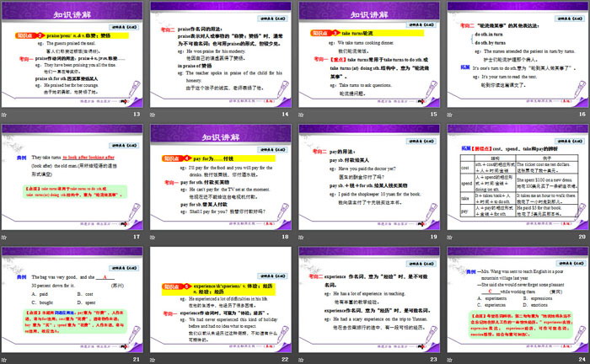This screenshot has width=590, height=364.
Task: Click animation star icon under slide 23
Action: pyautogui.click(x=301, y=360)
